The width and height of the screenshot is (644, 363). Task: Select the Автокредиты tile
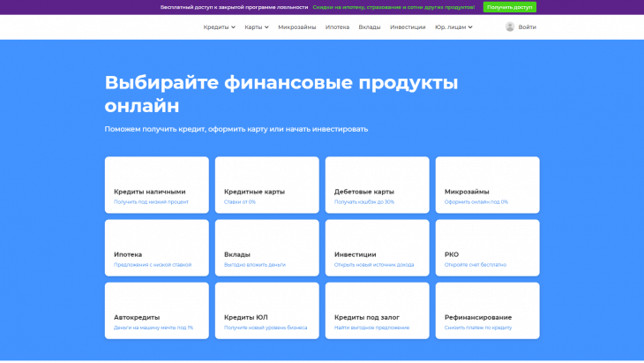[x=156, y=310]
